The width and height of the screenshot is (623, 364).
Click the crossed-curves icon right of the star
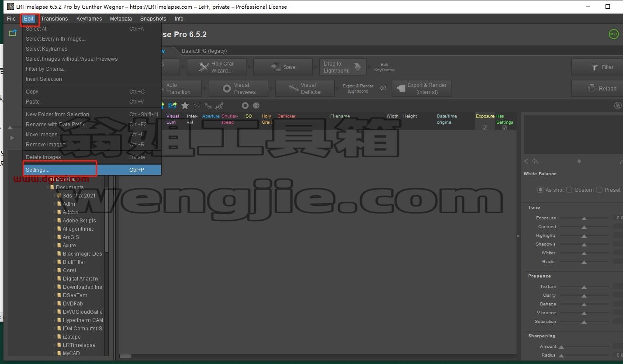pos(197,105)
